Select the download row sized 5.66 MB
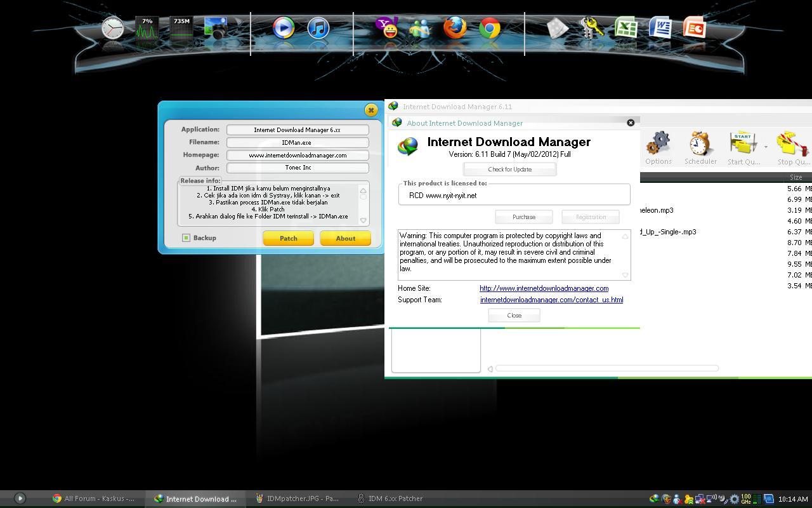This screenshot has height=508, width=812. (726, 189)
